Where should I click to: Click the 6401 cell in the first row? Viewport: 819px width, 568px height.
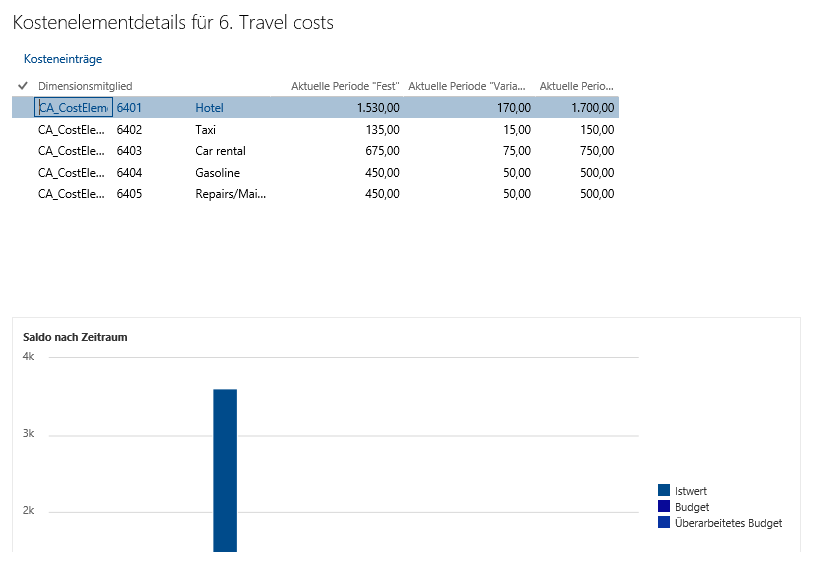130,108
